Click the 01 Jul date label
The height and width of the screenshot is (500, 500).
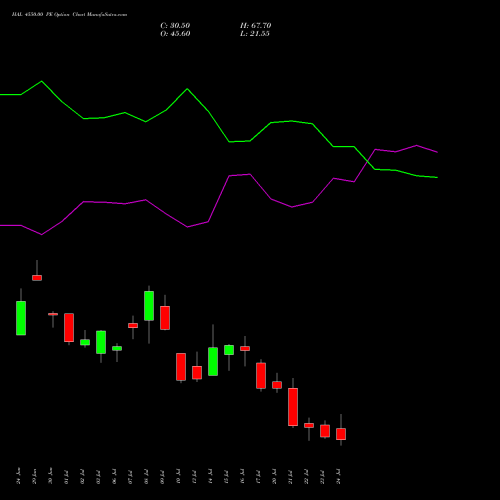tap(66, 477)
